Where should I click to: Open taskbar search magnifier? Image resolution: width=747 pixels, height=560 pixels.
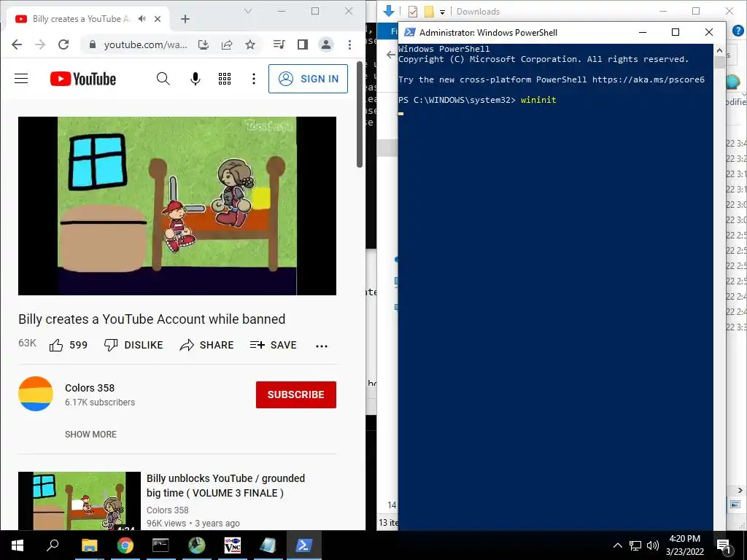click(x=53, y=545)
